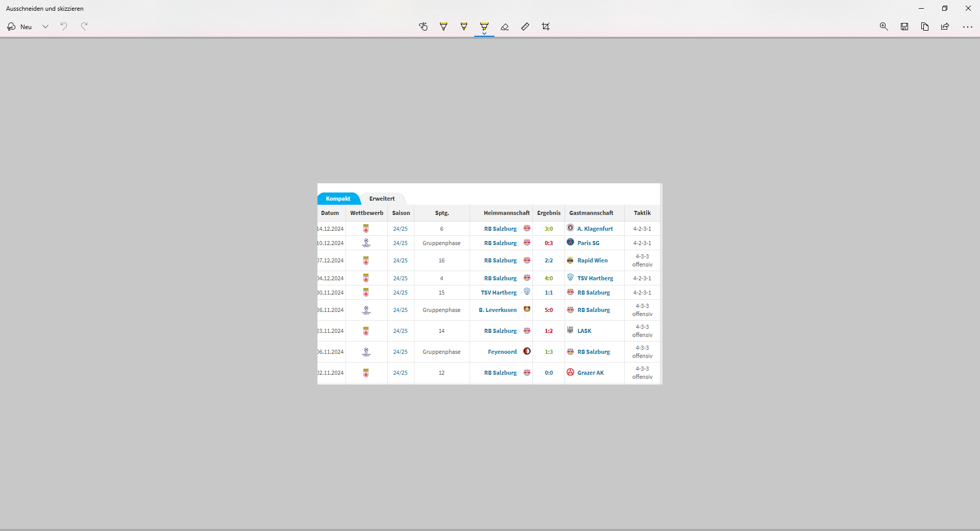Select the pencil tool
The width and height of the screenshot is (980, 531).
[464, 27]
